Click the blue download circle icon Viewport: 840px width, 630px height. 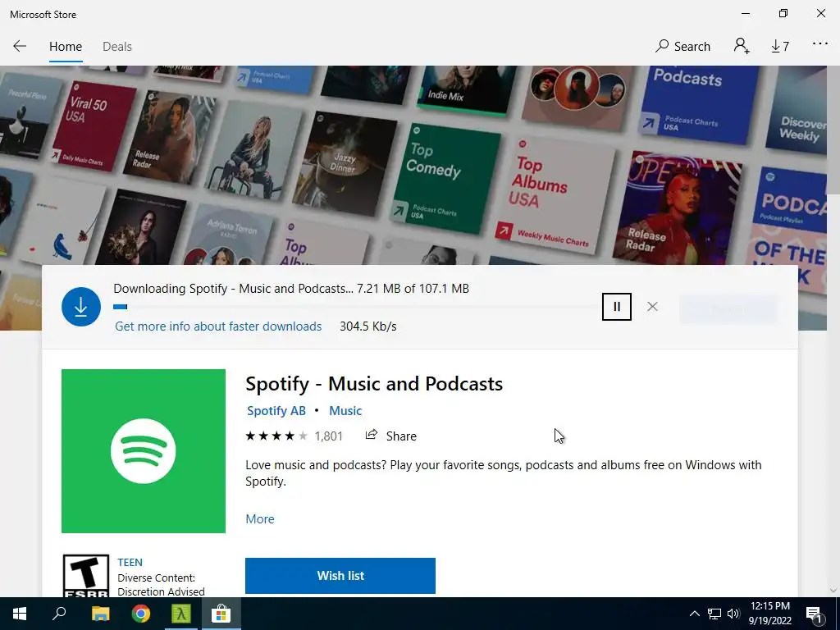click(x=81, y=307)
